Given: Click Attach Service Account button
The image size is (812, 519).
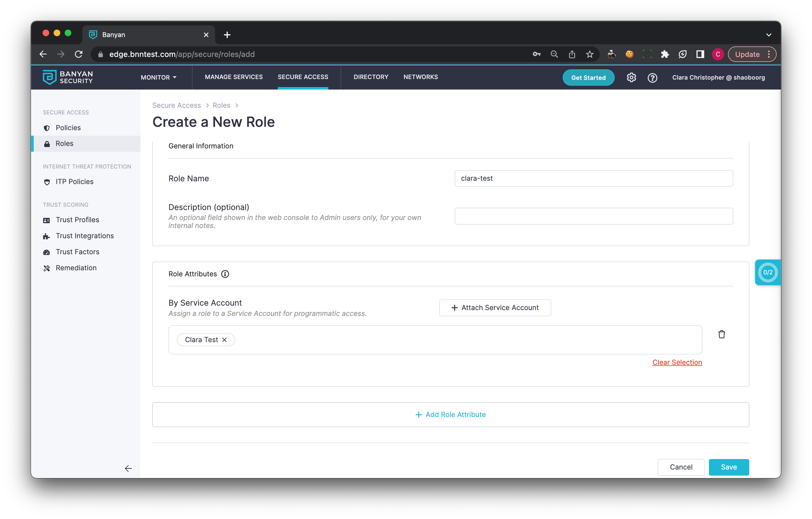Looking at the screenshot, I should click(x=495, y=308).
